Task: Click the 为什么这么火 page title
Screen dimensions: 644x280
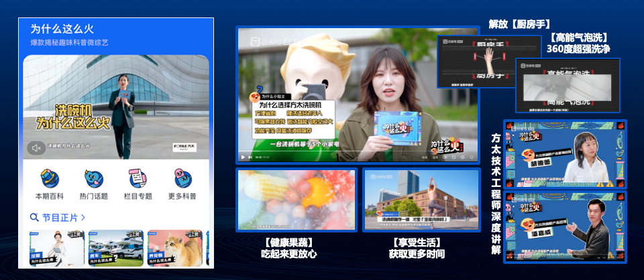Action: (62, 29)
